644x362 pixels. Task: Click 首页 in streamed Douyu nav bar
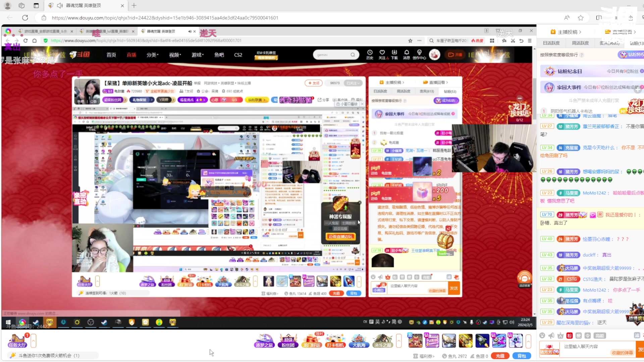[111, 55]
